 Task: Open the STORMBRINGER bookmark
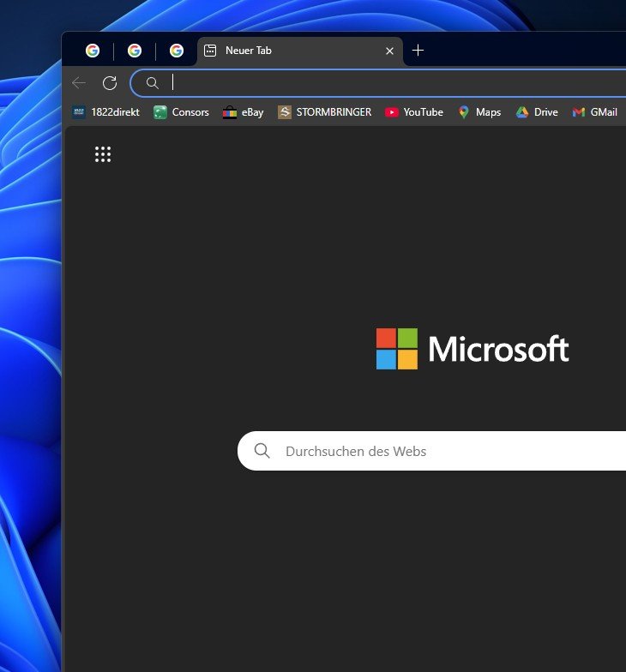point(324,112)
